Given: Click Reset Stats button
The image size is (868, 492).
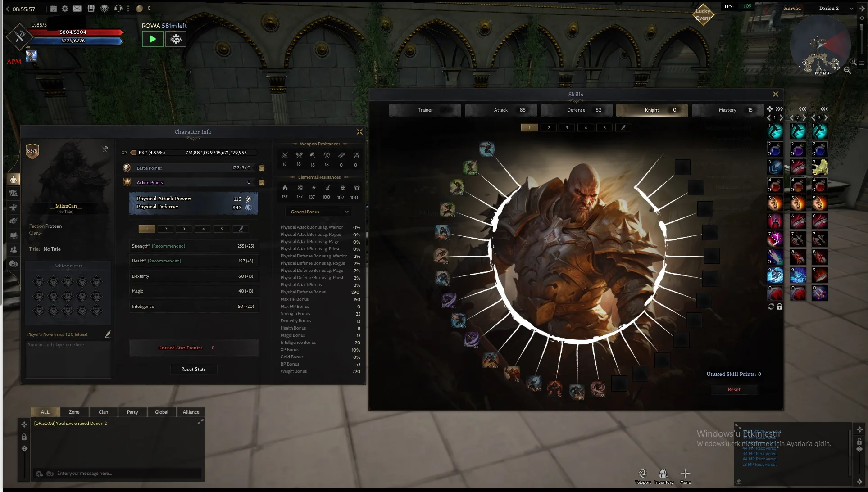Looking at the screenshot, I should 194,369.
